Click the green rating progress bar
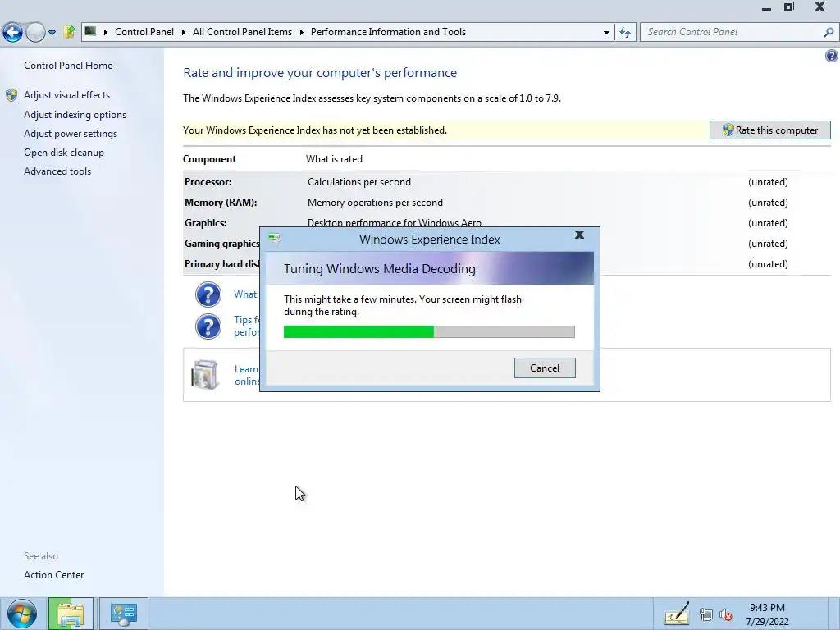The width and height of the screenshot is (840, 630). click(429, 332)
